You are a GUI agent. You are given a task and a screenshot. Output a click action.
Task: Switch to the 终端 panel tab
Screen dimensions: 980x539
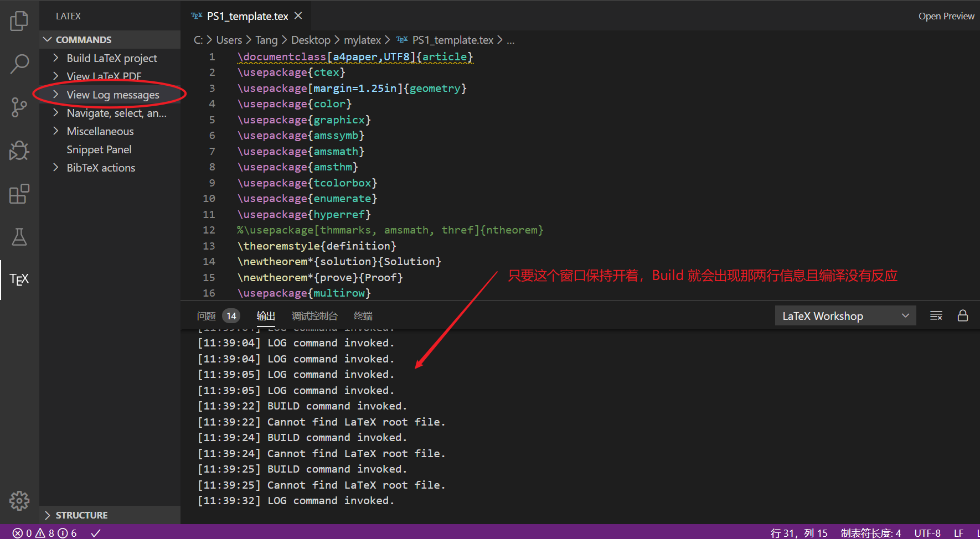pos(363,315)
